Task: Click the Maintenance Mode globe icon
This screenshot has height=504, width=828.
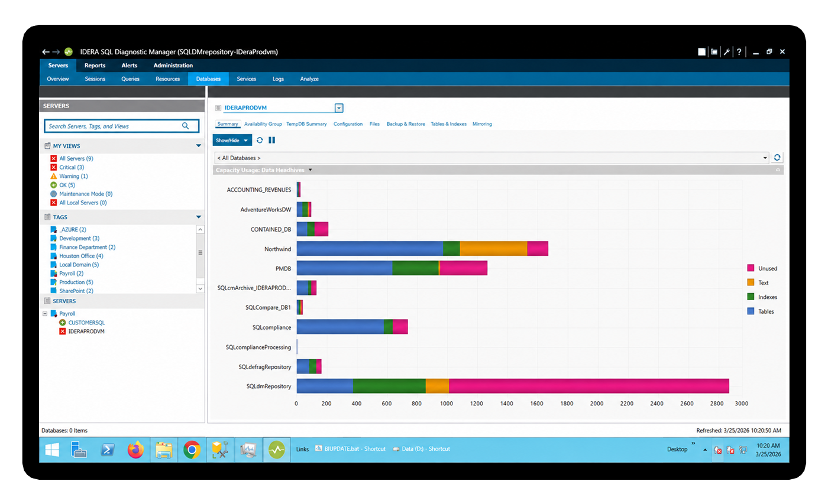Action: coord(54,194)
